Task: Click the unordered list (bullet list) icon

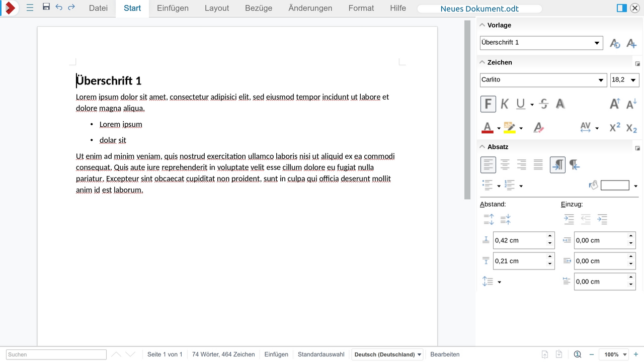Action: (488, 185)
